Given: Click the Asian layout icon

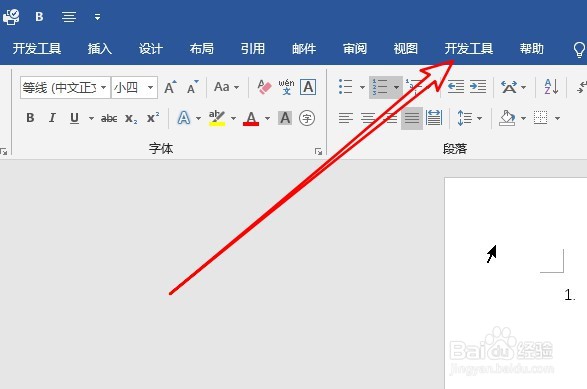Looking at the screenshot, I should tap(509, 87).
